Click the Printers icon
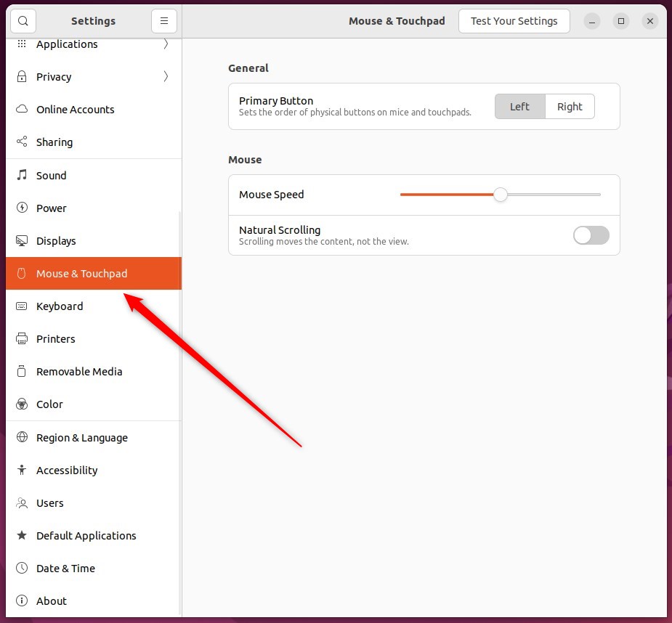Viewport: 672px width, 623px height. tap(20, 338)
